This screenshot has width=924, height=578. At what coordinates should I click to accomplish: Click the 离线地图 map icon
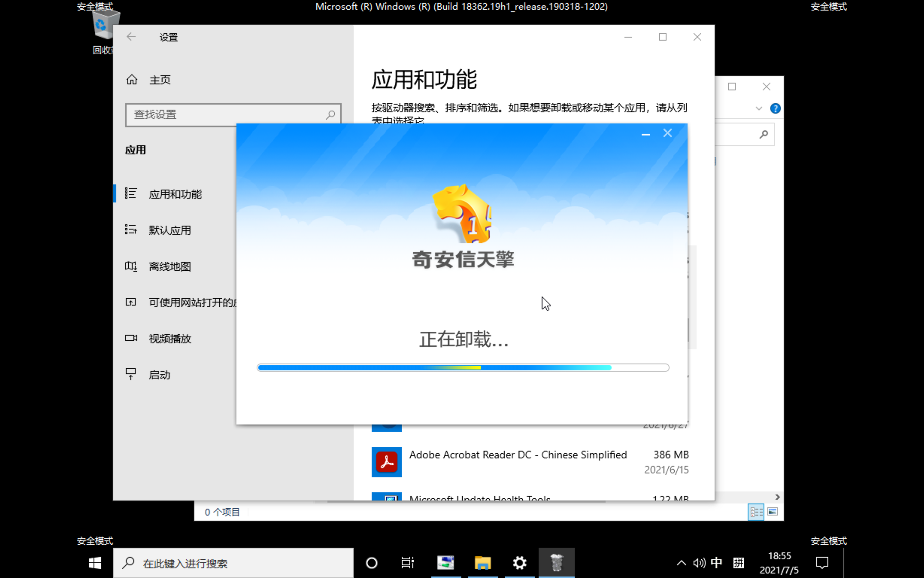point(131,266)
